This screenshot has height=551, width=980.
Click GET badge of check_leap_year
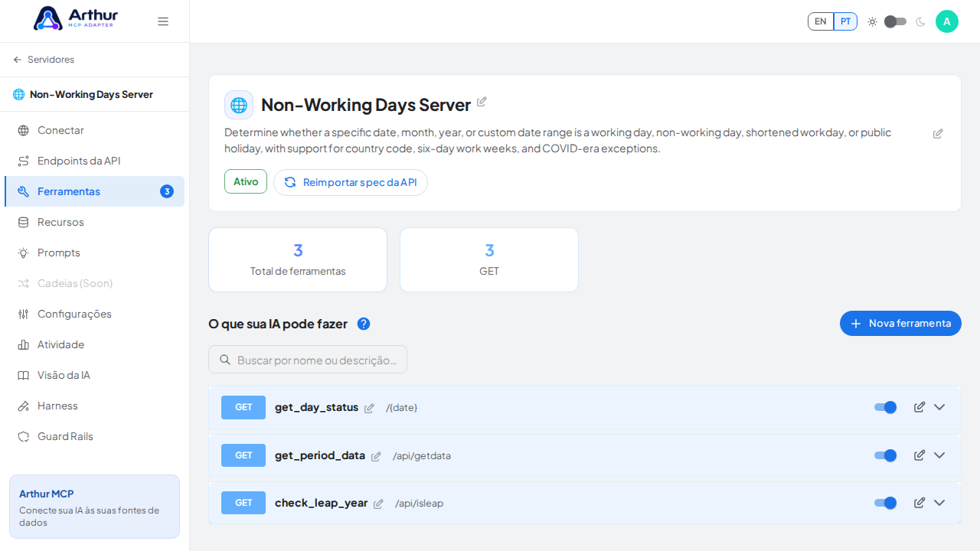243,503
